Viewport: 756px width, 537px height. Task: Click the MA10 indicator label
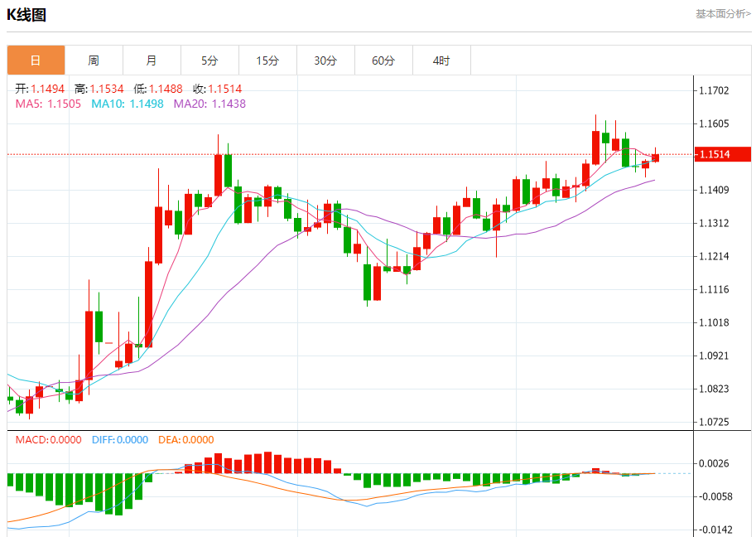coord(128,104)
